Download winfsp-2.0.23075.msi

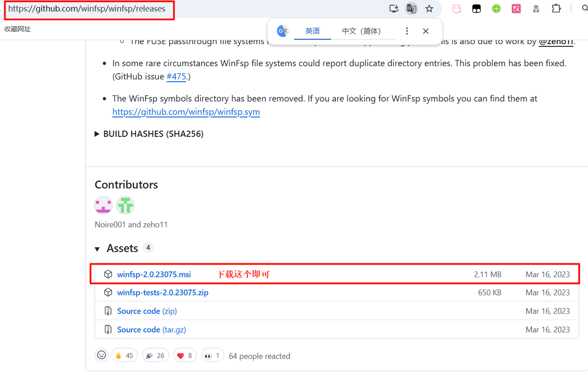(x=154, y=275)
